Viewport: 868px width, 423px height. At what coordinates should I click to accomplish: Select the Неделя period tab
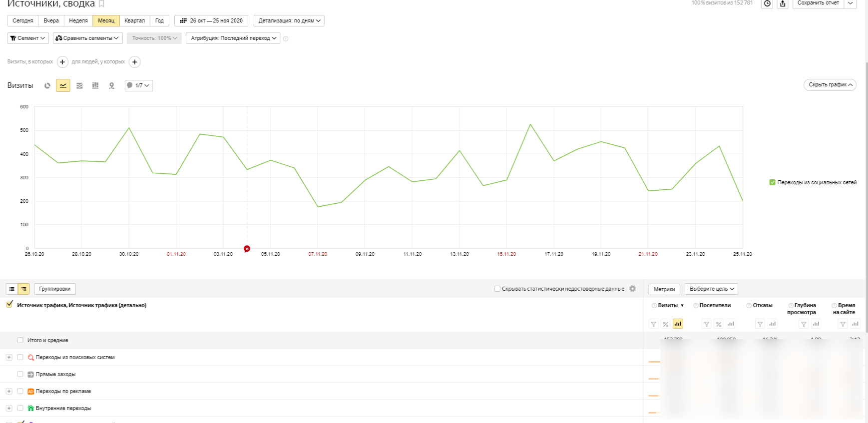(78, 20)
